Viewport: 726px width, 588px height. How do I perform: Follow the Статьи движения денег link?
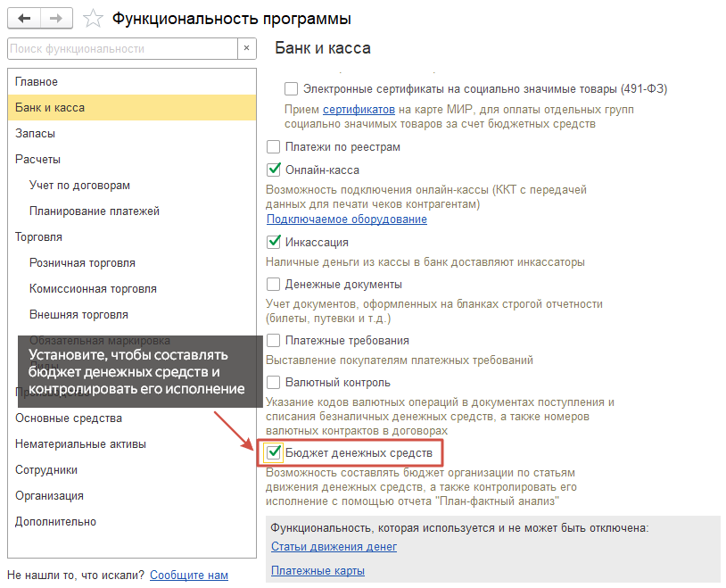coord(334,547)
